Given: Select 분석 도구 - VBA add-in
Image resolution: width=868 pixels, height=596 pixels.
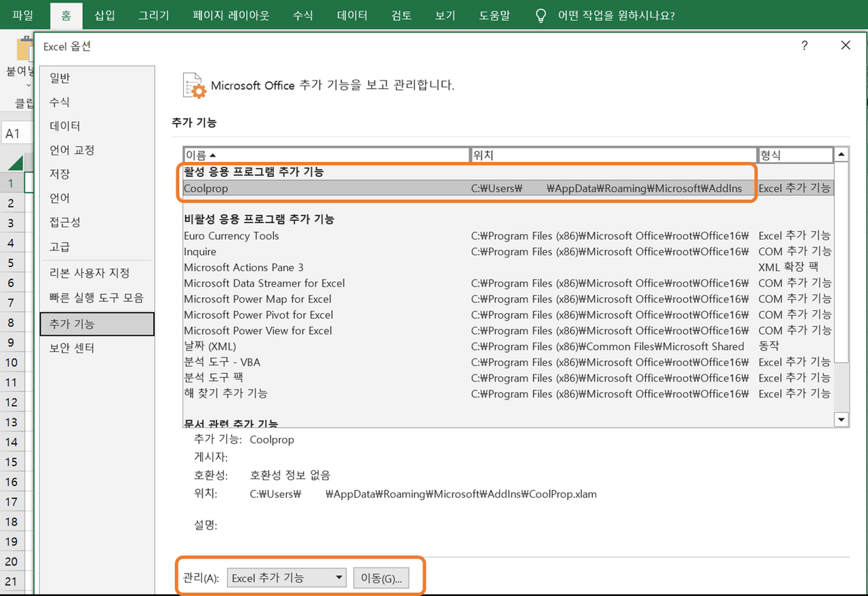Looking at the screenshot, I should [508, 362].
